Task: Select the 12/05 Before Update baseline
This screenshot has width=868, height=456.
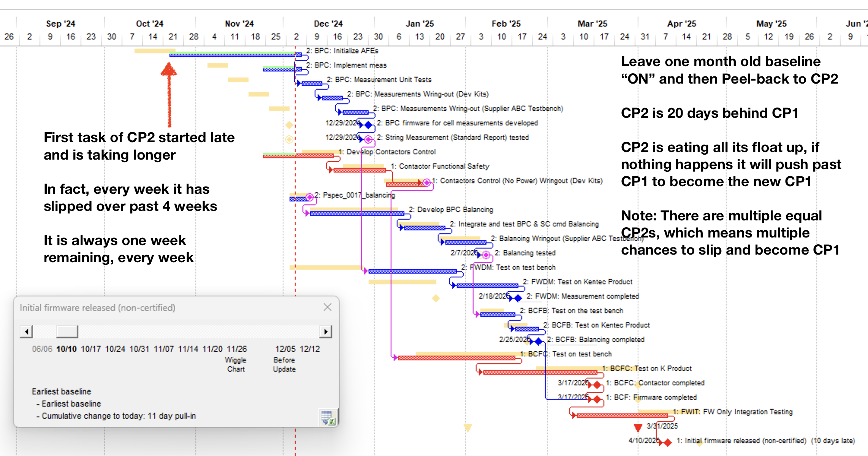Action: [285, 358]
